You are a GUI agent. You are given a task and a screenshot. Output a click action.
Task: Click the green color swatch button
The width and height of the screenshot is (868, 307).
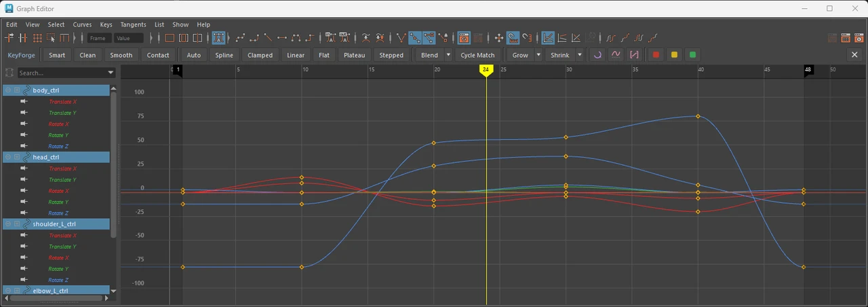[692, 55]
